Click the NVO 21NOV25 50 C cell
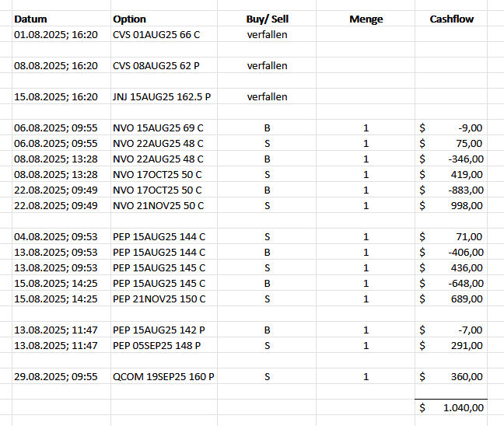 pyautogui.click(x=158, y=205)
